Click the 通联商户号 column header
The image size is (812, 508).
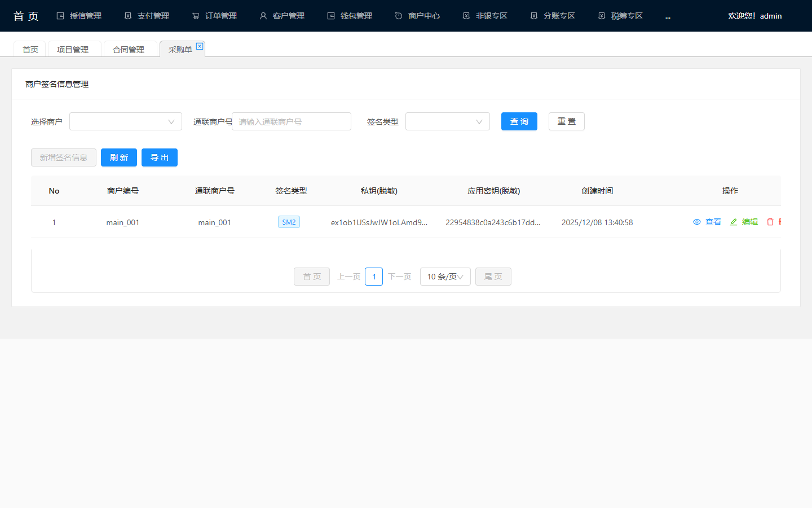pos(215,191)
